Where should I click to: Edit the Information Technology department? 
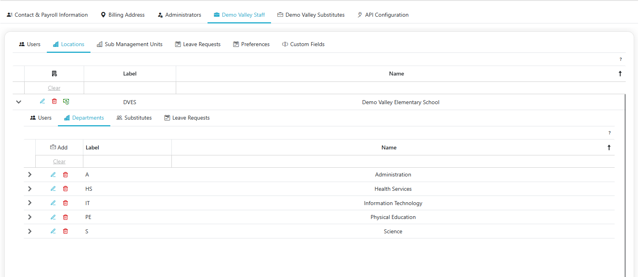53,203
